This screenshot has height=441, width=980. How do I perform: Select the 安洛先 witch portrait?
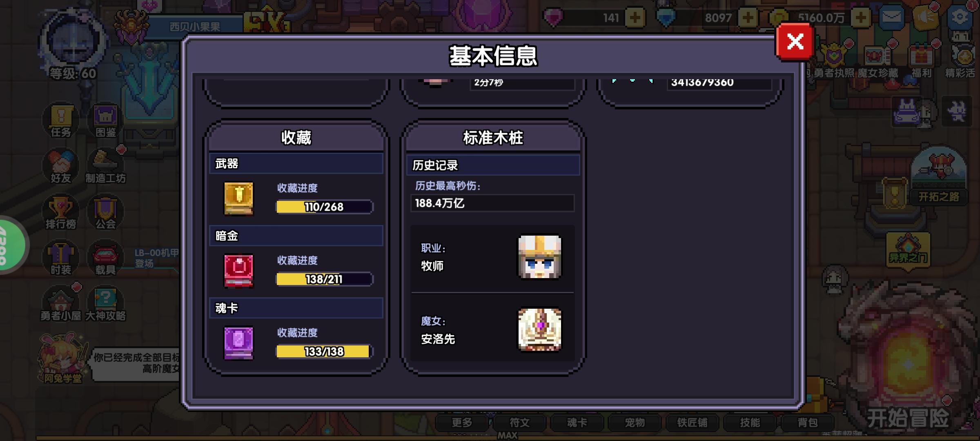(x=539, y=330)
